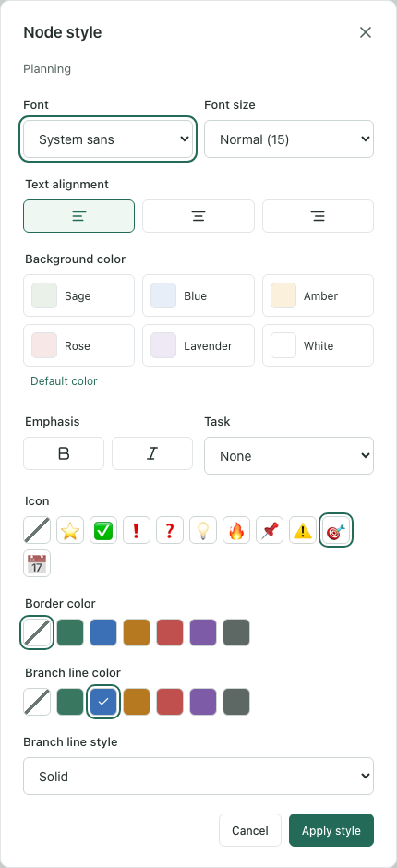The image size is (397, 868).
Task: Select the light bulb icon
Action: pos(203,530)
